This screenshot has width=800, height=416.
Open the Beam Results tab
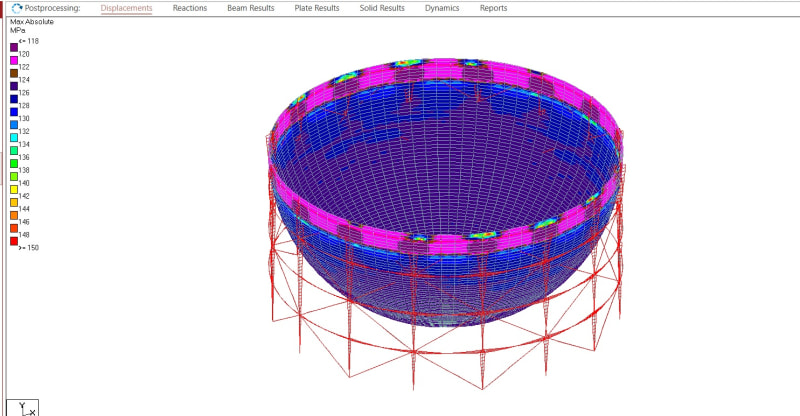(x=251, y=8)
